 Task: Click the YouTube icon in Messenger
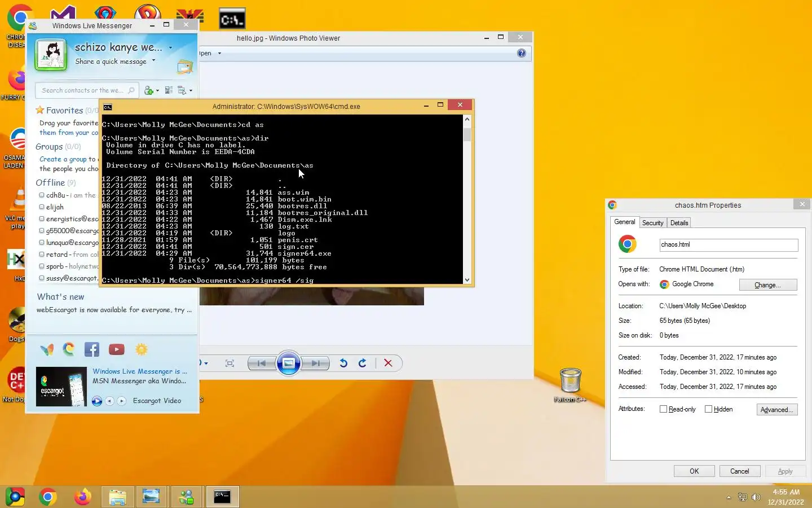click(117, 349)
